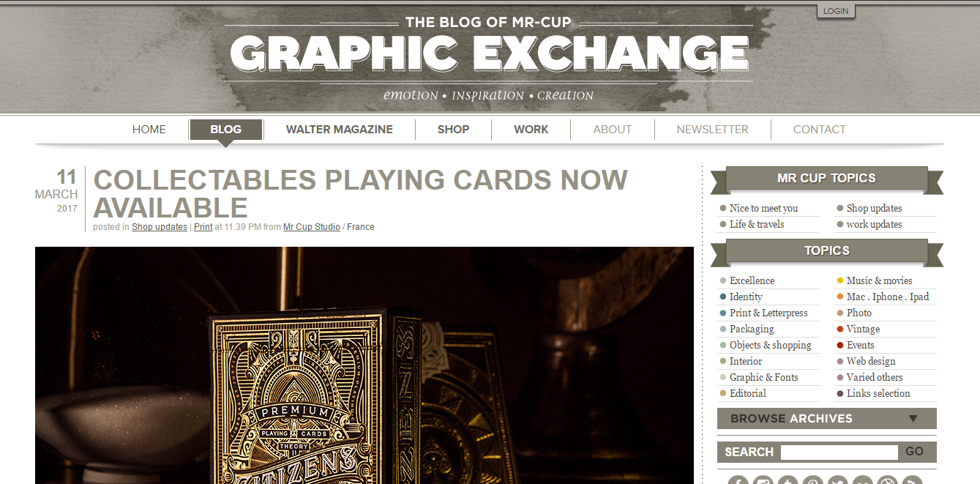
Task: Click the Login button at top
Action: [x=836, y=11]
